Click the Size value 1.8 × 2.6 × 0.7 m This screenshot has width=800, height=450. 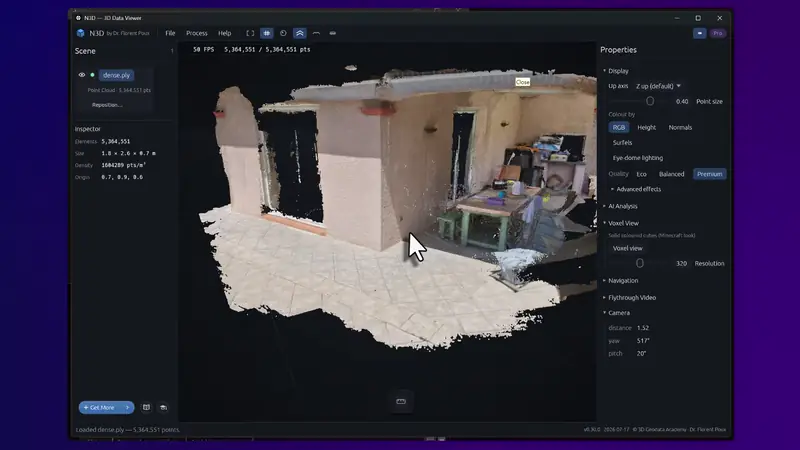(x=129, y=153)
